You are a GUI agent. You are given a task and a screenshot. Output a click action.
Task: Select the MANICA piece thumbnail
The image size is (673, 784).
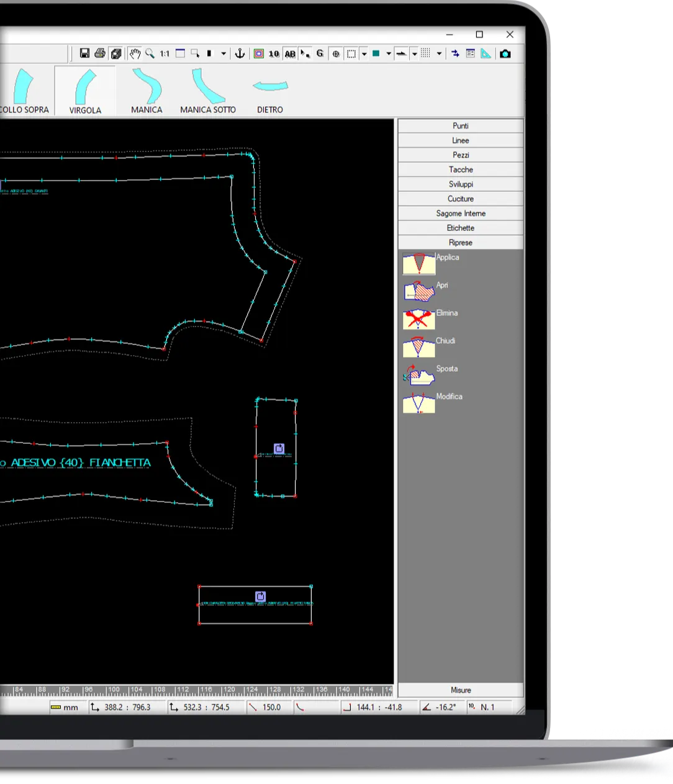[147, 91]
